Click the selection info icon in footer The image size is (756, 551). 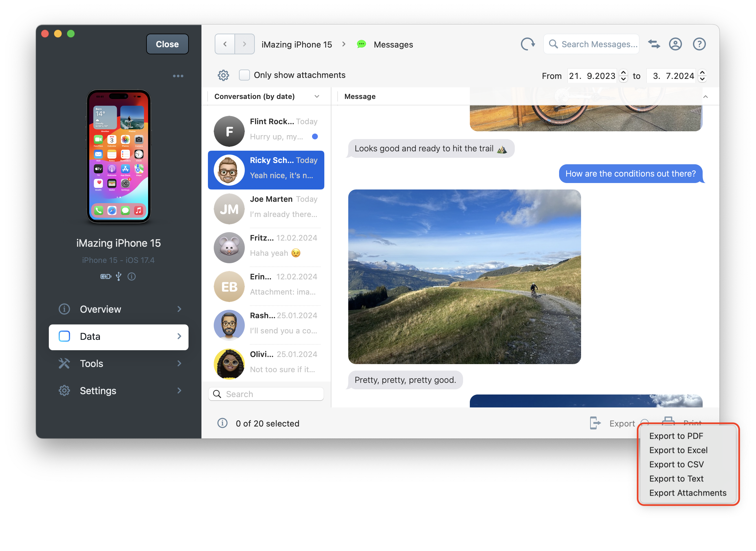point(222,423)
